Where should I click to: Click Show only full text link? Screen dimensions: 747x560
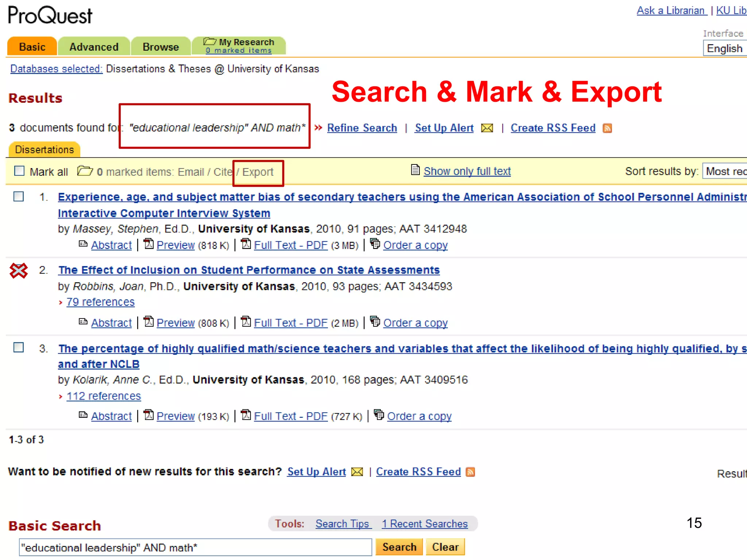click(x=467, y=171)
